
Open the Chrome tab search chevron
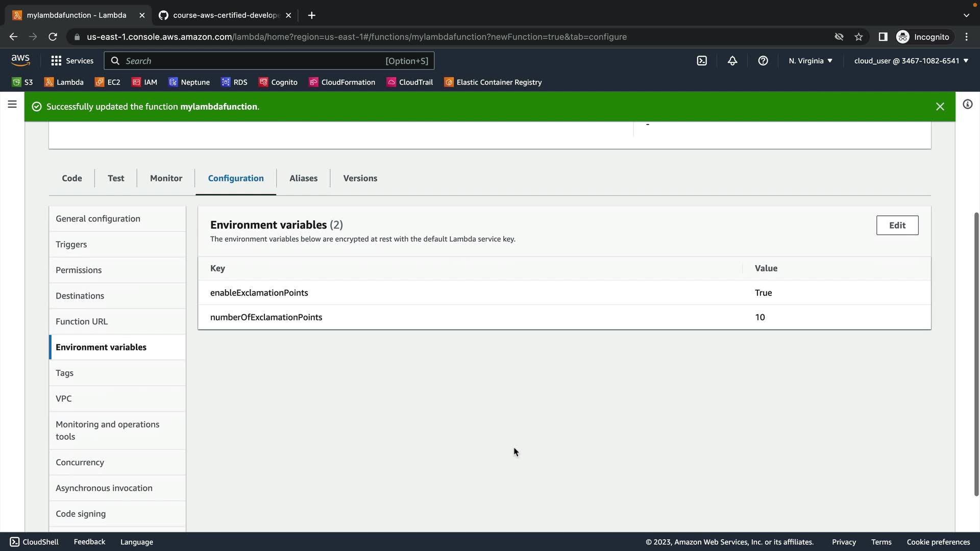pos(966,15)
